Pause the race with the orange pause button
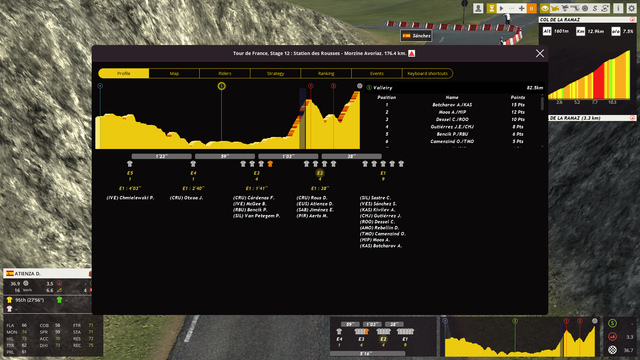Screen dimensions: 640x360 tap(531, 8)
